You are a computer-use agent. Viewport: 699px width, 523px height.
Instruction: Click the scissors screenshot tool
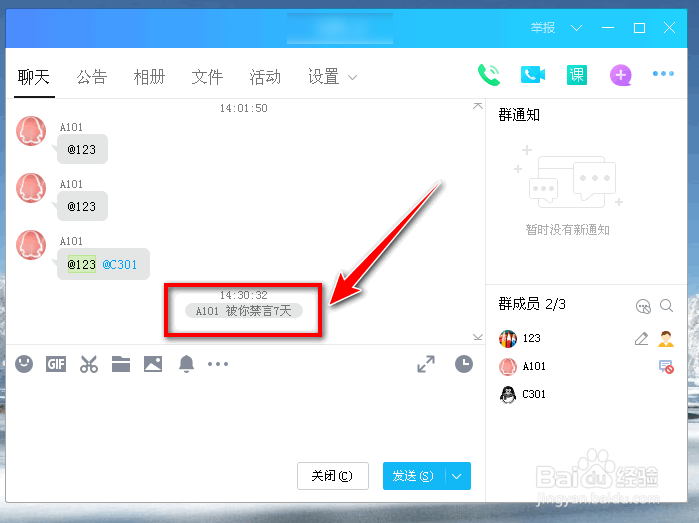point(89,364)
